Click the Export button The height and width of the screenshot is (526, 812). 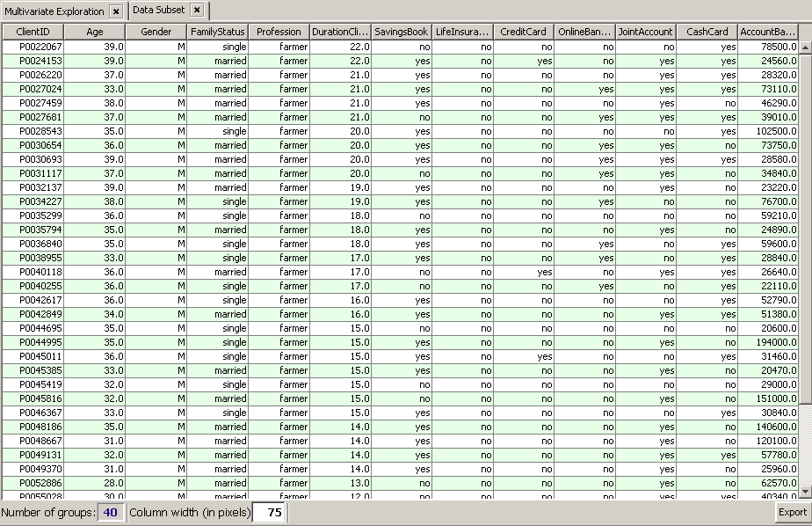794,513
